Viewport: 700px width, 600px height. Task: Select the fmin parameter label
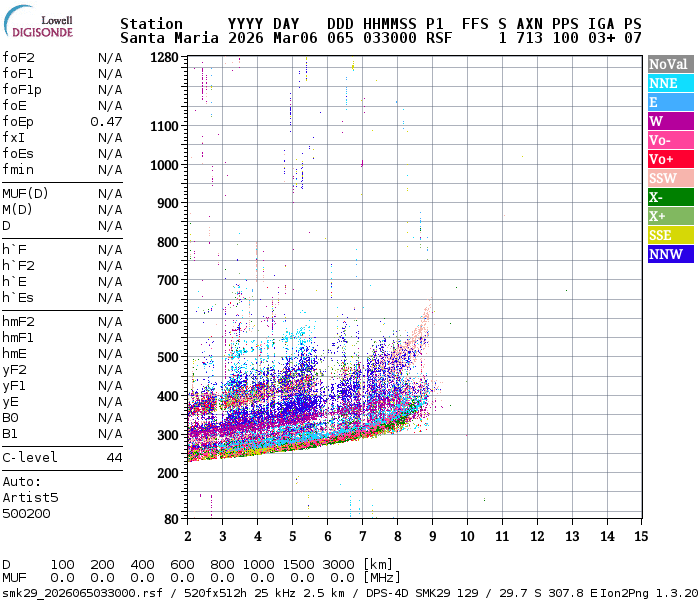(x=18, y=170)
